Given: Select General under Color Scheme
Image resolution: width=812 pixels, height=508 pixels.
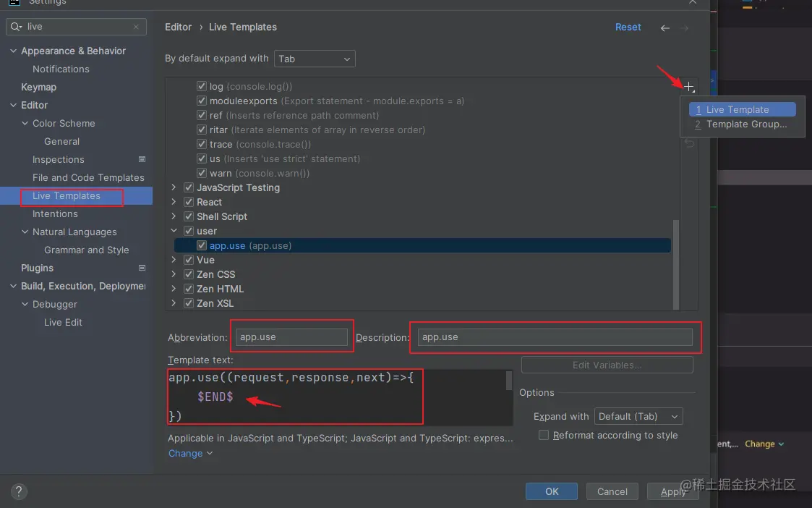Looking at the screenshot, I should click(61, 142).
